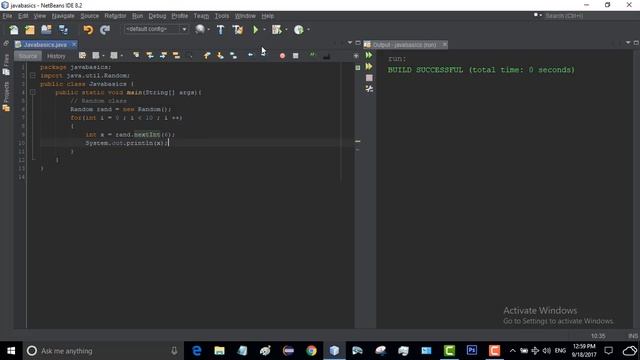Open the Windows Start menu
Image resolution: width=640 pixels, height=360 pixels.
pos(11,351)
